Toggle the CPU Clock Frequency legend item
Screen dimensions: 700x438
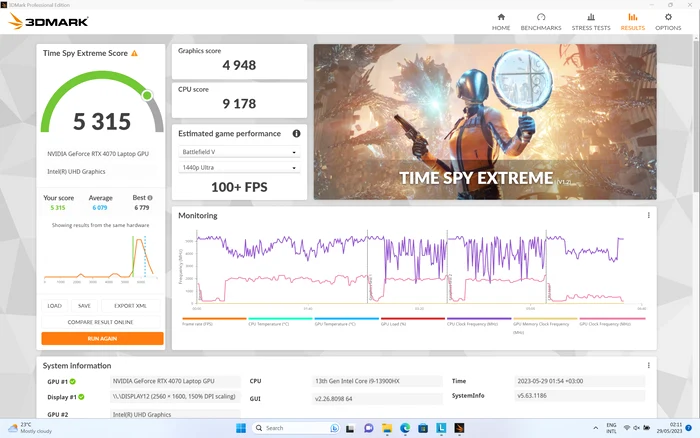pyautogui.click(x=479, y=321)
